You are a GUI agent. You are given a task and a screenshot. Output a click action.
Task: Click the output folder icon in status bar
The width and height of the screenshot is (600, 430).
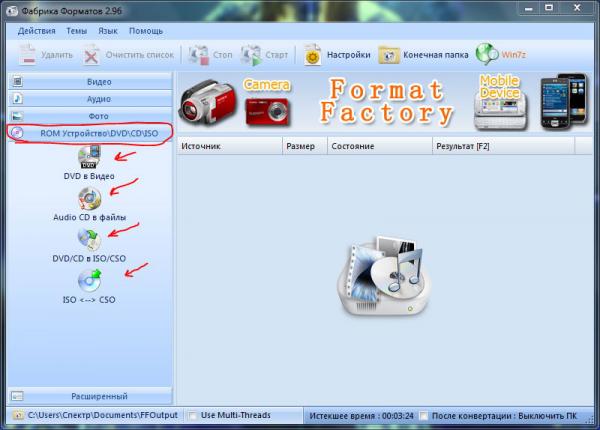(17, 415)
